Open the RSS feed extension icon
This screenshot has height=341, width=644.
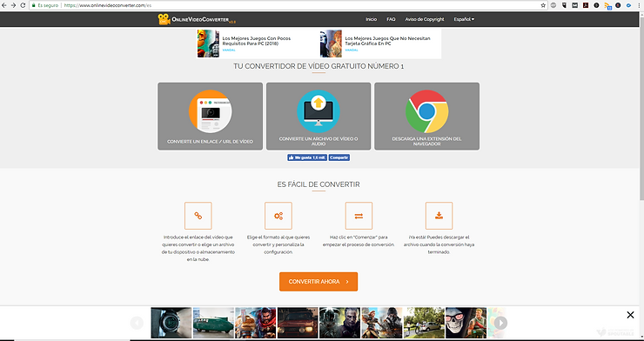[607, 6]
